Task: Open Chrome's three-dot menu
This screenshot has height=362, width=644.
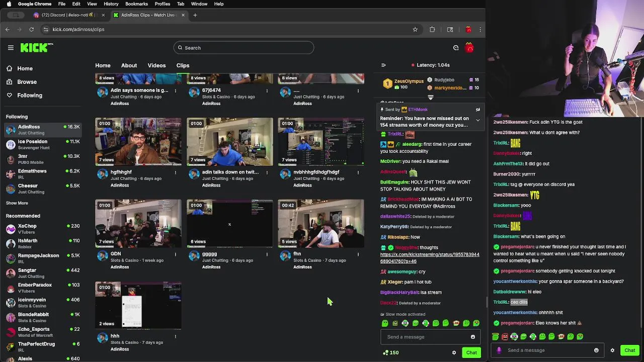Action: (480, 29)
